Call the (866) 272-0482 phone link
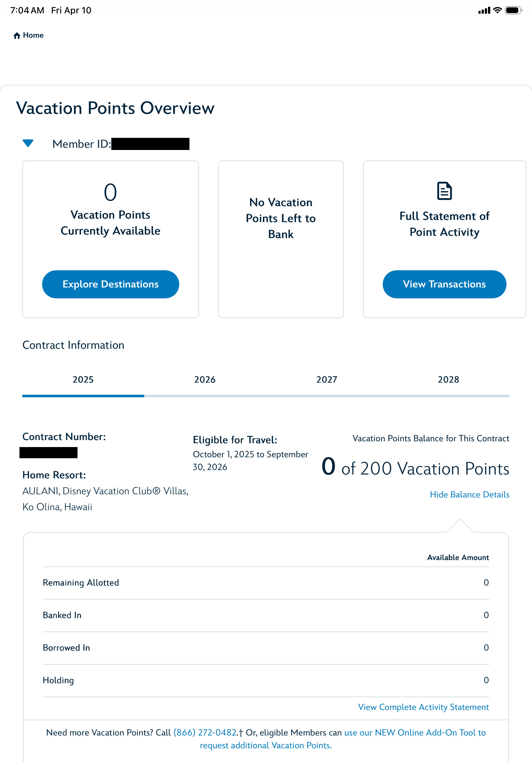Viewport: 532px width, 762px height. pos(205,732)
